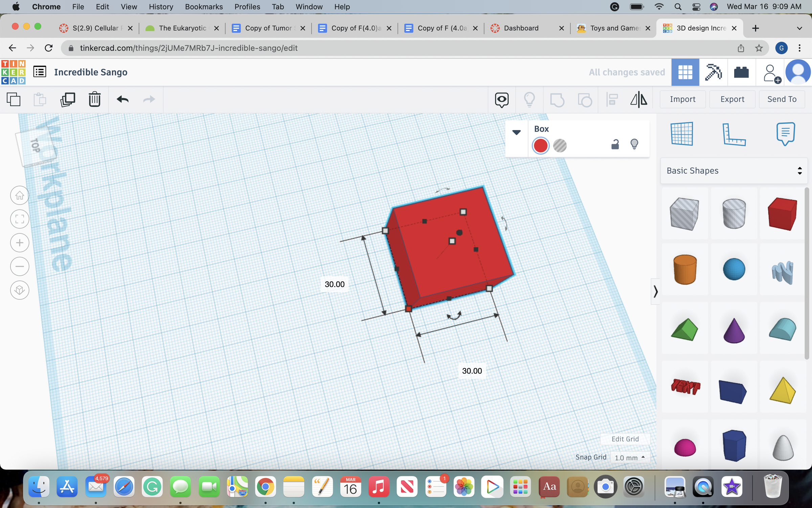Image resolution: width=812 pixels, height=508 pixels.
Task: Undo the last action
Action: point(122,99)
